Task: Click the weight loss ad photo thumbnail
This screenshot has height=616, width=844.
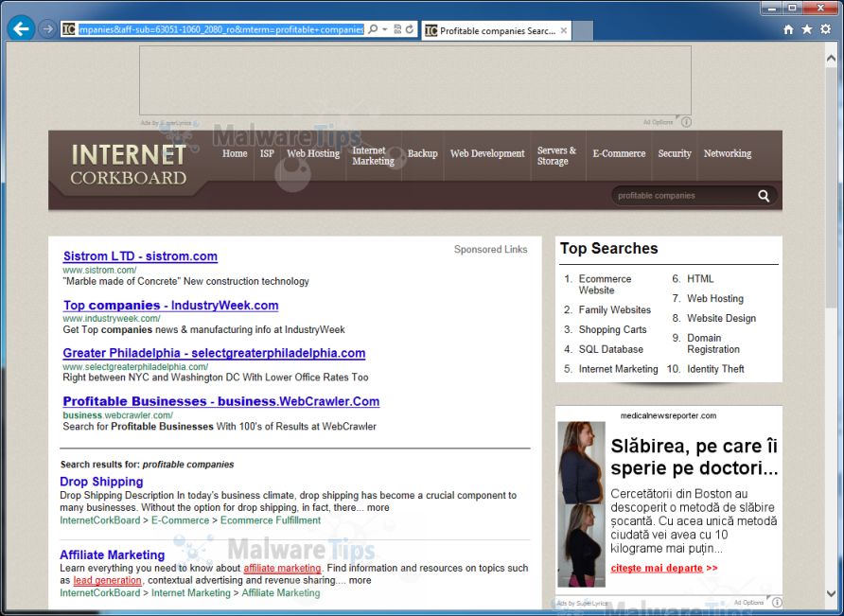Action: pos(581,504)
